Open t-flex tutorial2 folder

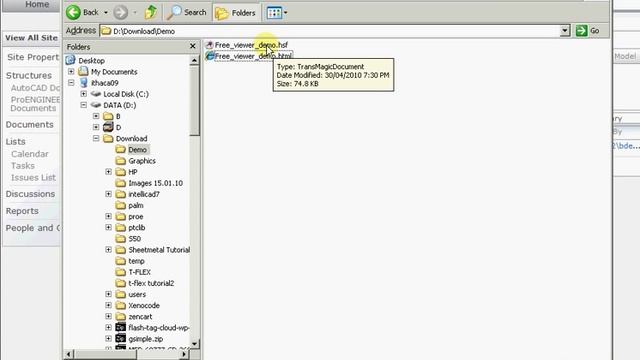point(151,283)
